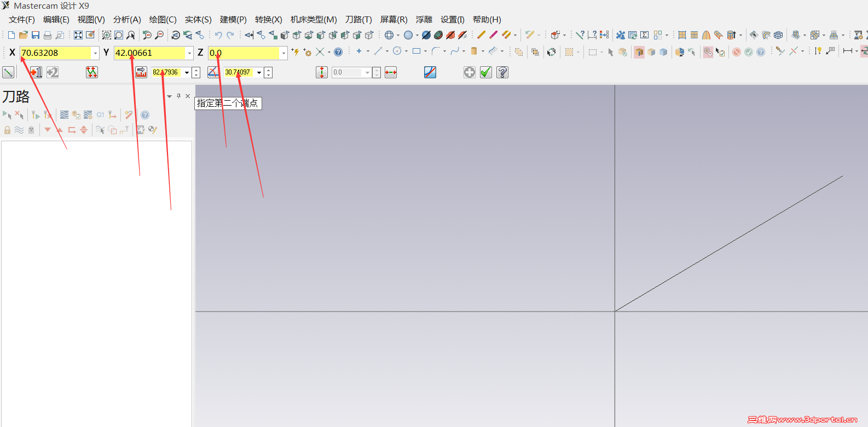Open the 视图(V) menu
The height and width of the screenshot is (427, 868).
coord(91,20)
